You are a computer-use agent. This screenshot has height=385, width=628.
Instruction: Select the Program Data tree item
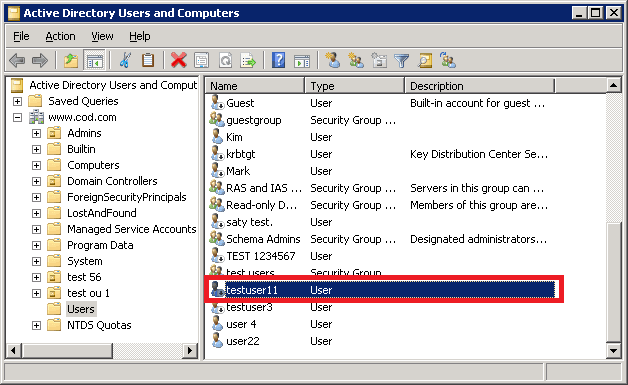100,245
